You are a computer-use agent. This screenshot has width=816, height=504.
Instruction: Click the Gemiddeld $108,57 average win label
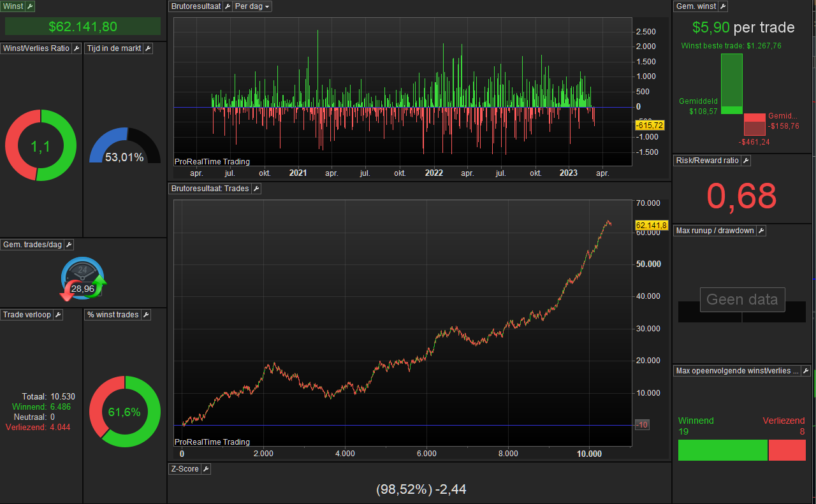point(699,106)
